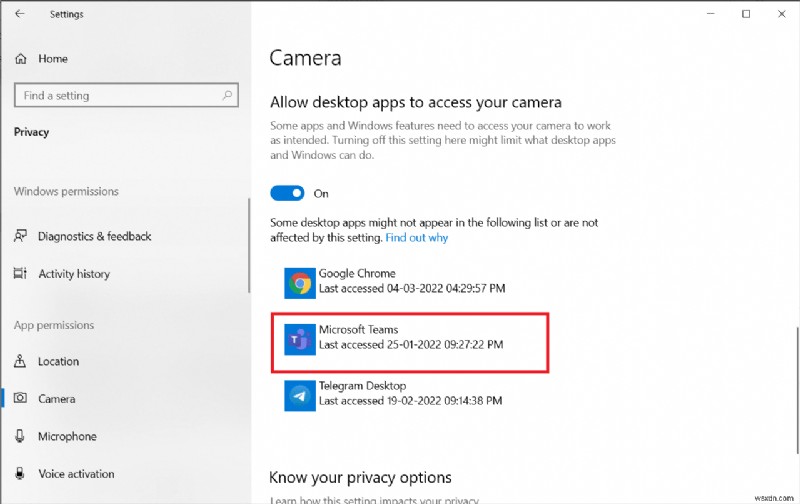Open the Camera permissions page
800x504 pixels.
tap(56, 399)
